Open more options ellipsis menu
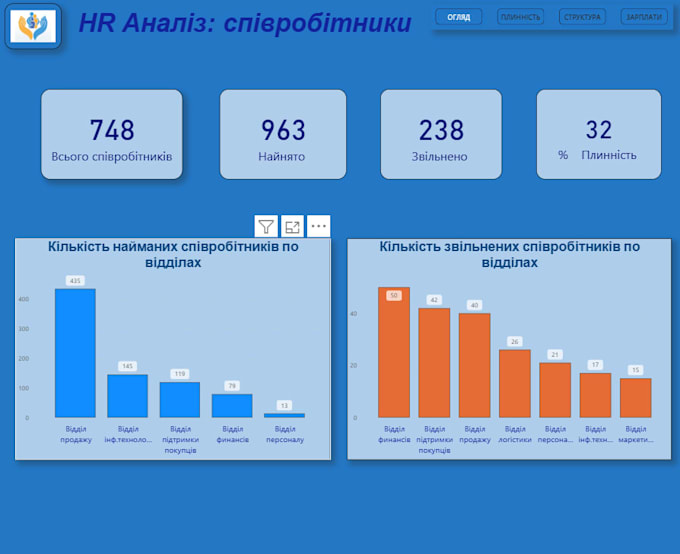This screenshot has height=554, width=680. 319,226
